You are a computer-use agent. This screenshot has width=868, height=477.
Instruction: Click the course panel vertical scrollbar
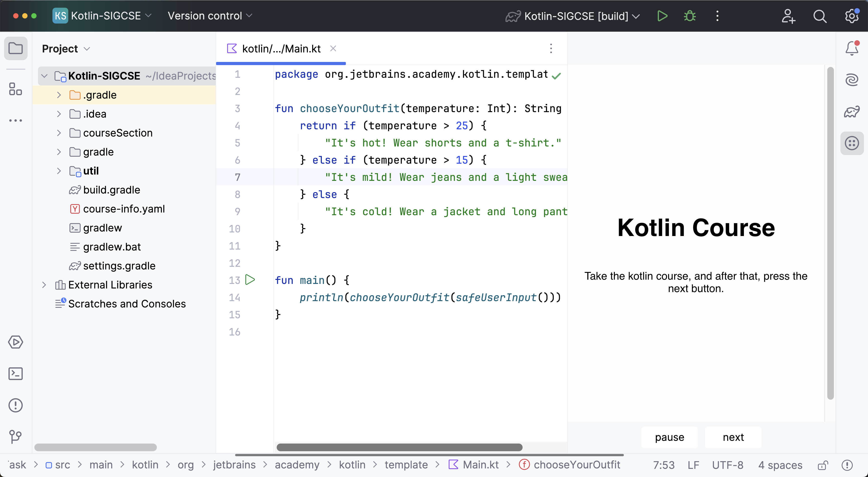[830, 233]
